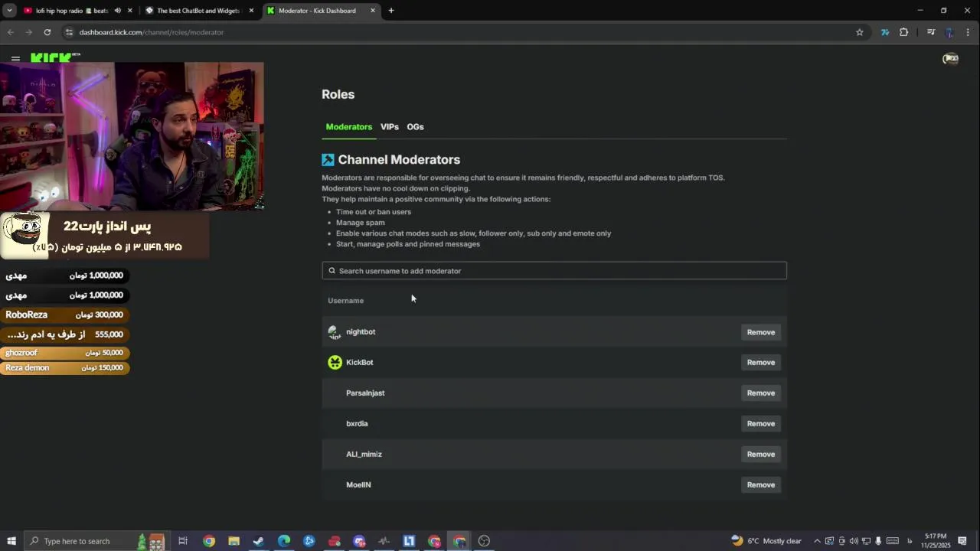Close the ChatBot and Widgets tab

coord(251,11)
